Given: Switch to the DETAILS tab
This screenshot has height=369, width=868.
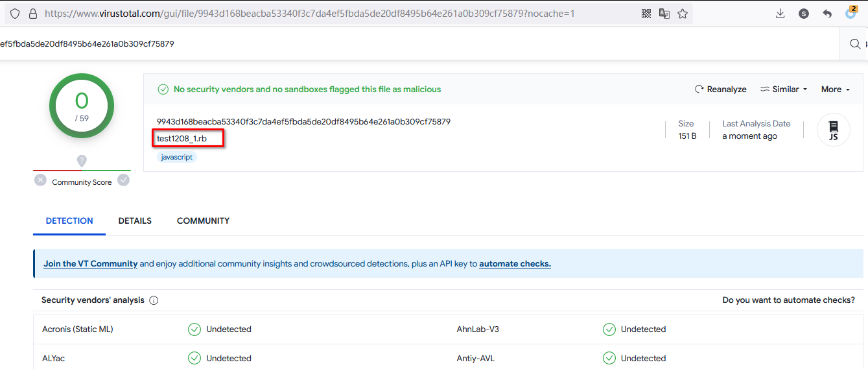Looking at the screenshot, I should [135, 221].
